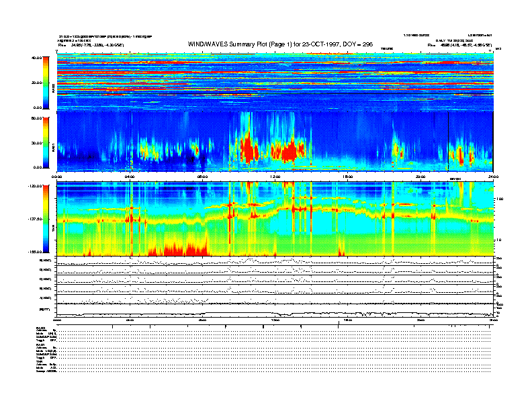The image size is (532, 411).
Task: Click the 20:00 tick label under RAD1 spectrogram
Action: point(420,177)
